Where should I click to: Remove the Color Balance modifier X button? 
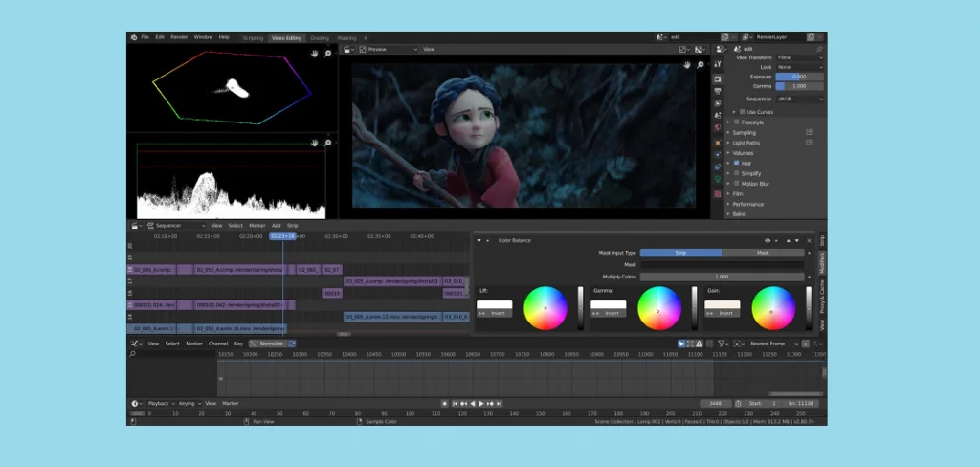[810, 241]
